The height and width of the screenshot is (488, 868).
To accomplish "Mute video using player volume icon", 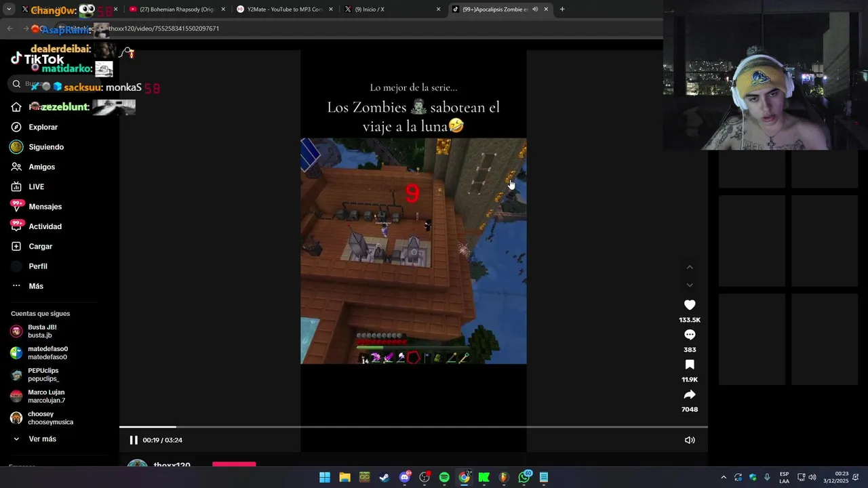I will click(x=690, y=440).
